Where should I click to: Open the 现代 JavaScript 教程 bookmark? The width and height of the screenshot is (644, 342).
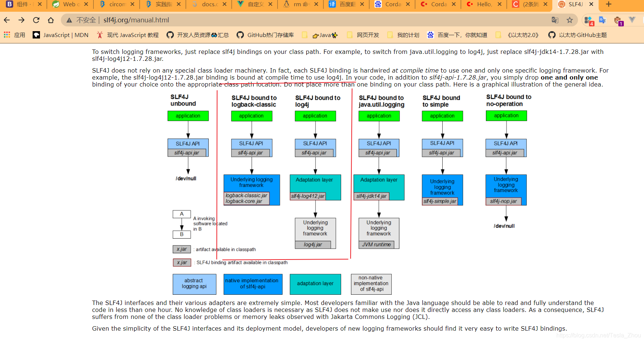[x=128, y=35]
